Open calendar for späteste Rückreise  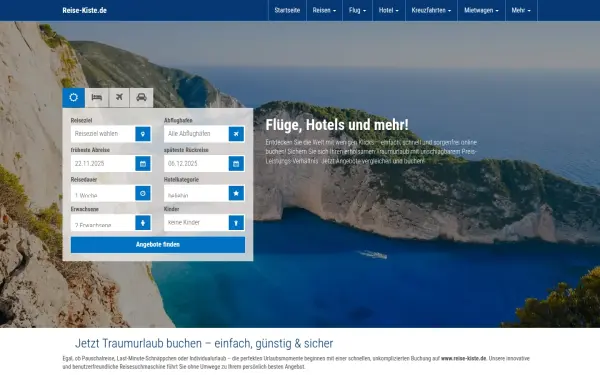click(236, 164)
